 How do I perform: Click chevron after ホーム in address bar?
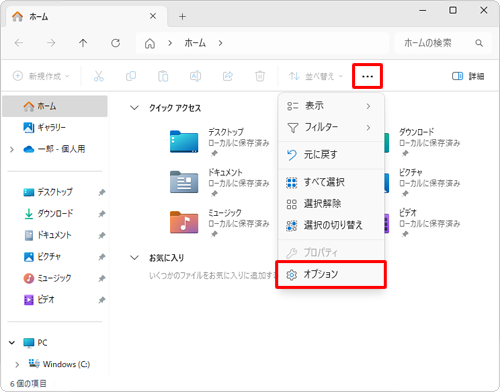220,43
